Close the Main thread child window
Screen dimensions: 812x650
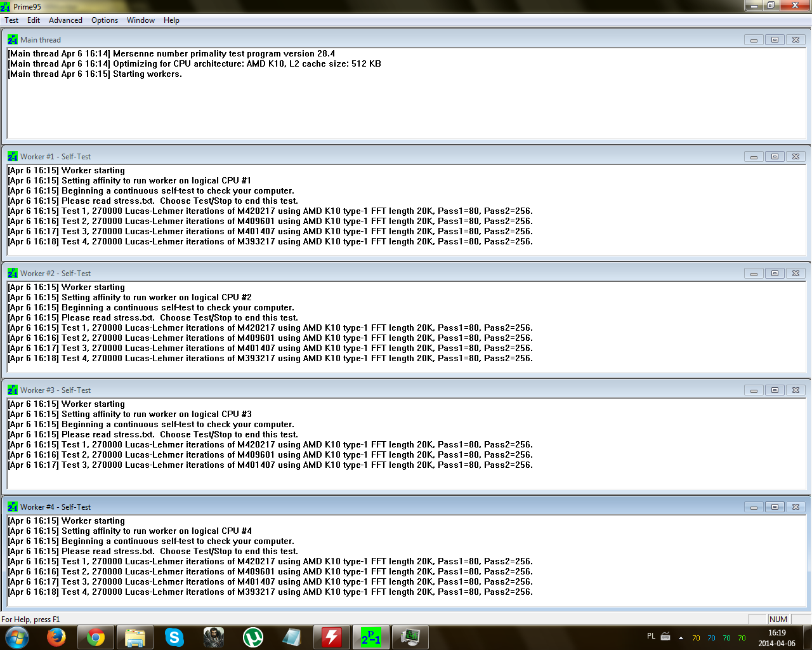(796, 39)
